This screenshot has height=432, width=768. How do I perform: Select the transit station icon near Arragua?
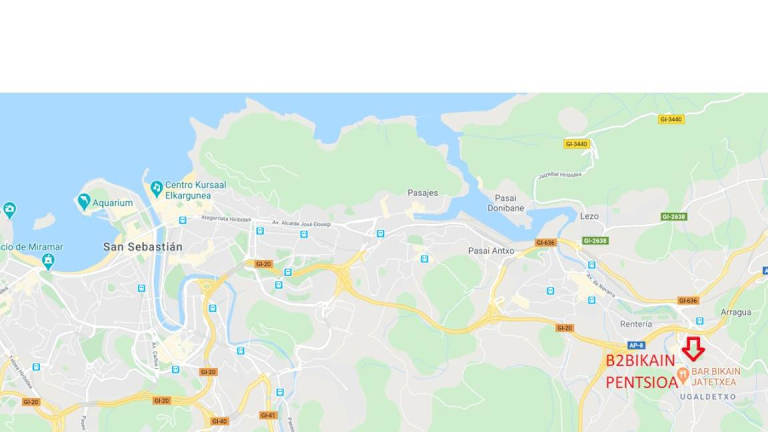pyautogui.click(x=699, y=321)
